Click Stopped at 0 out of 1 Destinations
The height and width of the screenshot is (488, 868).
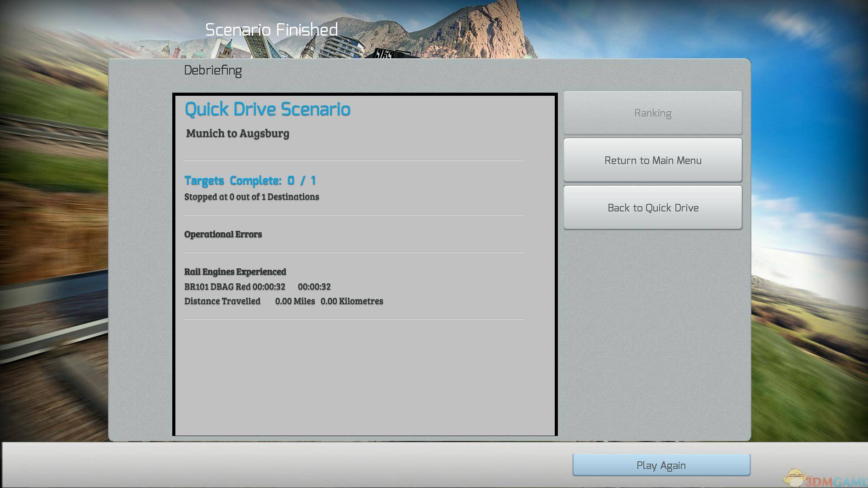click(251, 197)
